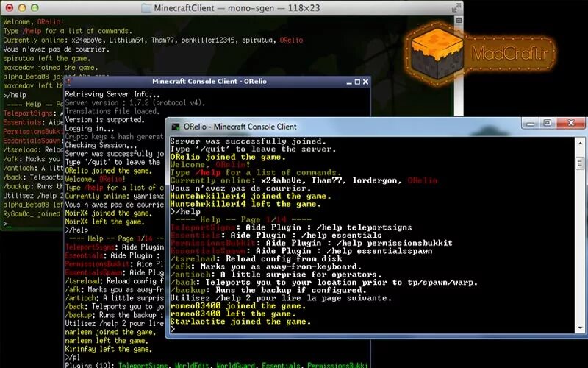The width and height of the screenshot is (588, 368).
Task: Click '/antioch: A little surprise for operators.' line
Action: tap(276, 275)
